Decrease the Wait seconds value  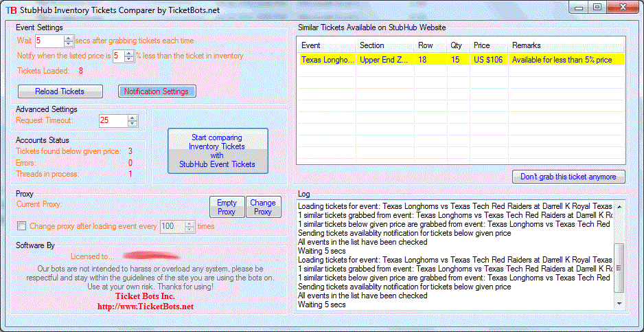pyautogui.click(x=69, y=43)
